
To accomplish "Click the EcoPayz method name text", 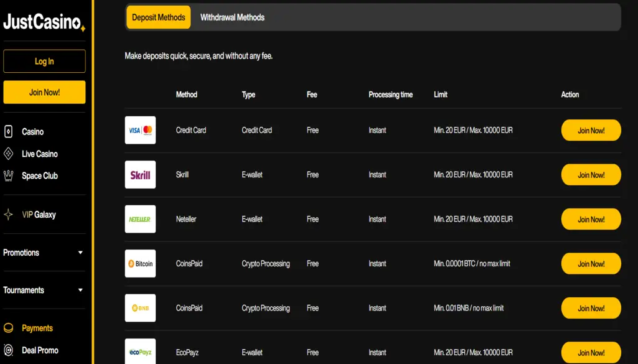I will click(x=187, y=352).
